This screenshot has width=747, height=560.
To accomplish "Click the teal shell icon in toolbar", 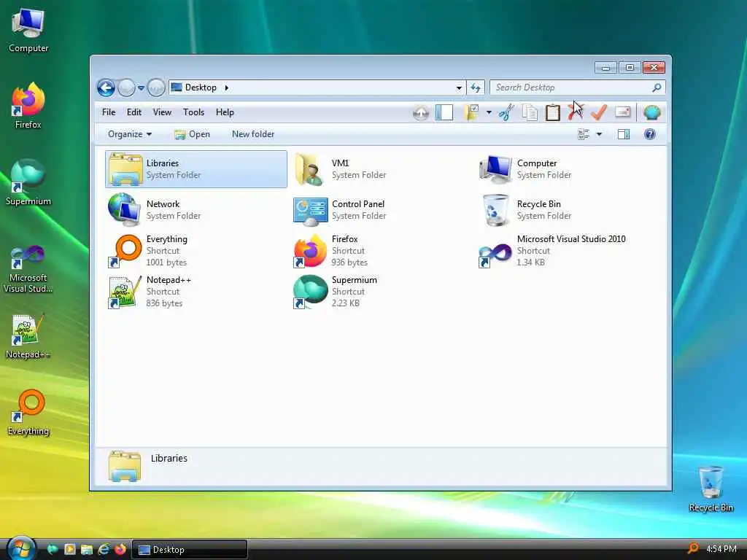I will pos(651,112).
